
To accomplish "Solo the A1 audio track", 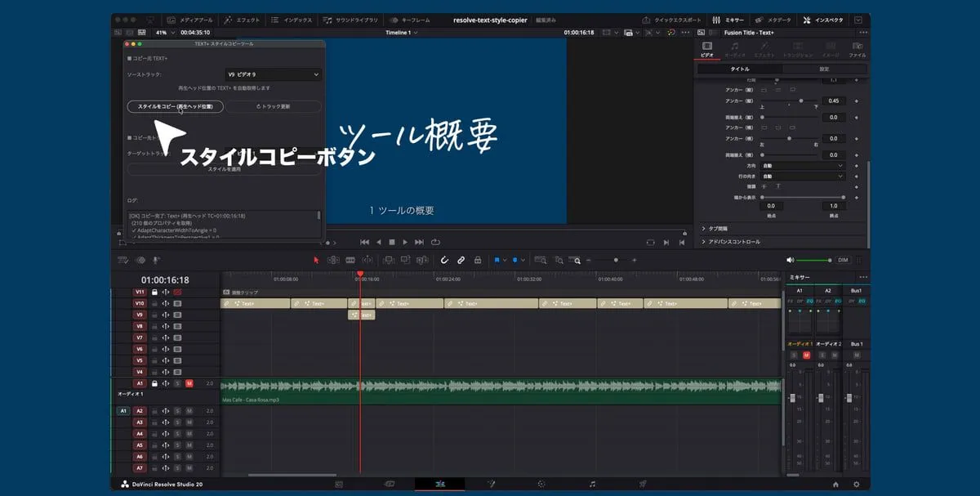I will click(x=177, y=383).
